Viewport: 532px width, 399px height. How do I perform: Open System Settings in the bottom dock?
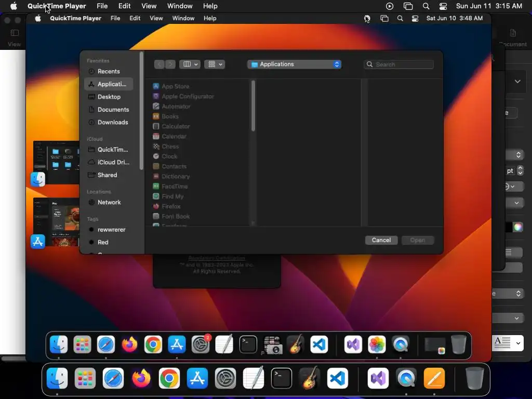tap(225, 378)
